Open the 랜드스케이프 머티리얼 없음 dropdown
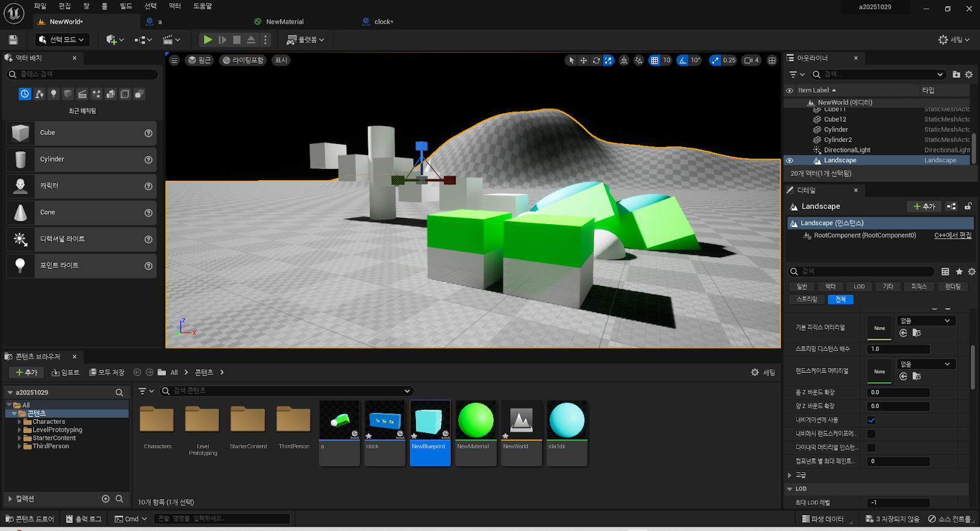This screenshot has height=531, width=980. pos(926,364)
